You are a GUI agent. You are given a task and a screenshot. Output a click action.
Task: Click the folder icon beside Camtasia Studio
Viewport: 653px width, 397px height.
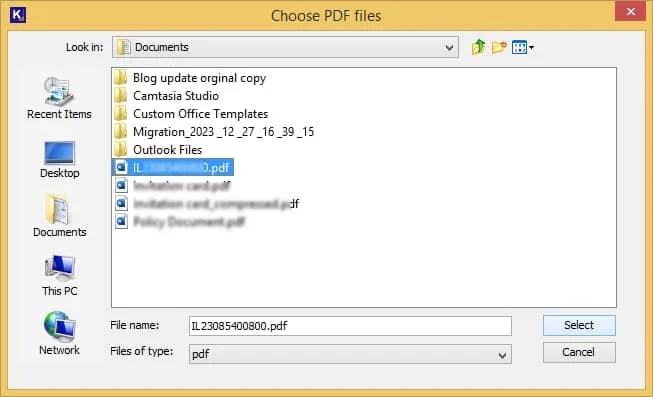pos(121,96)
